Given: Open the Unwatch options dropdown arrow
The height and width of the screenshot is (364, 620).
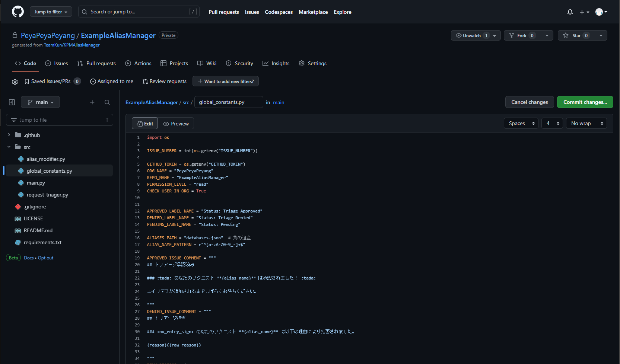Looking at the screenshot, I should pyautogui.click(x=495, y=35).
